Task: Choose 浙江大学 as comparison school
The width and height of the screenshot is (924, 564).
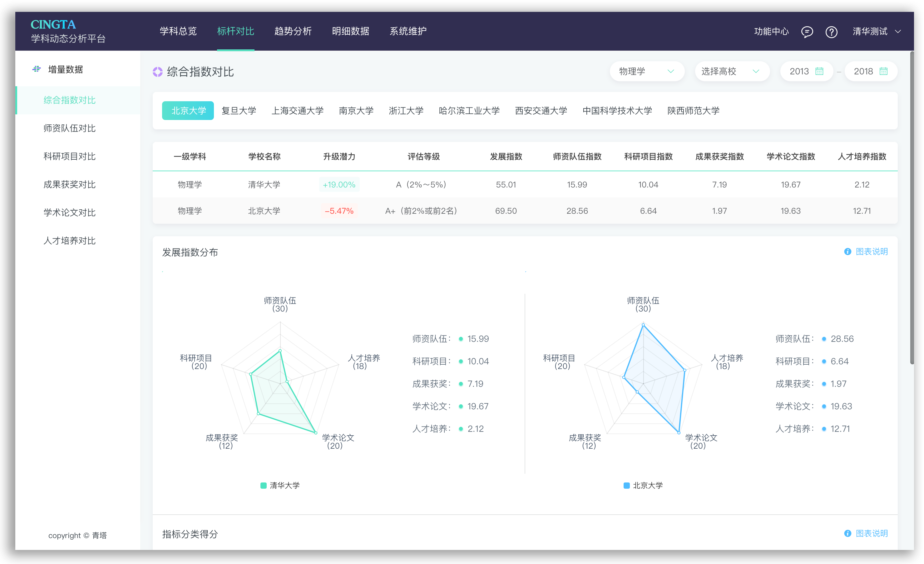Action: [406, 111]
